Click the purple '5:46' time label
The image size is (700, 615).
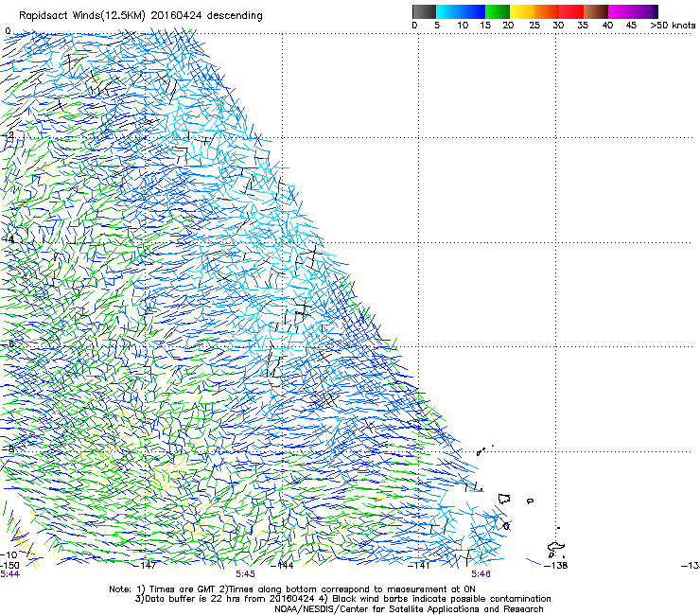click(481, 574)
